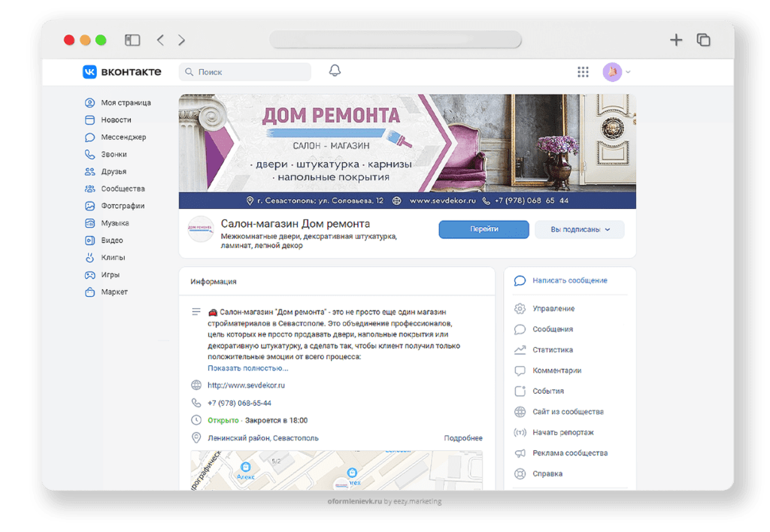The width and height of the screenshot is (770, 532).
Task: Toggle the browser sidebar button
Action: pos(132,40)
